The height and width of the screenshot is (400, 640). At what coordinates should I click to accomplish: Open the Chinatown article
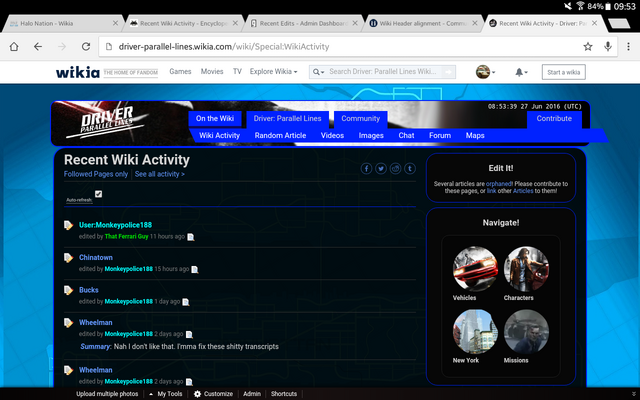(96, 258)
